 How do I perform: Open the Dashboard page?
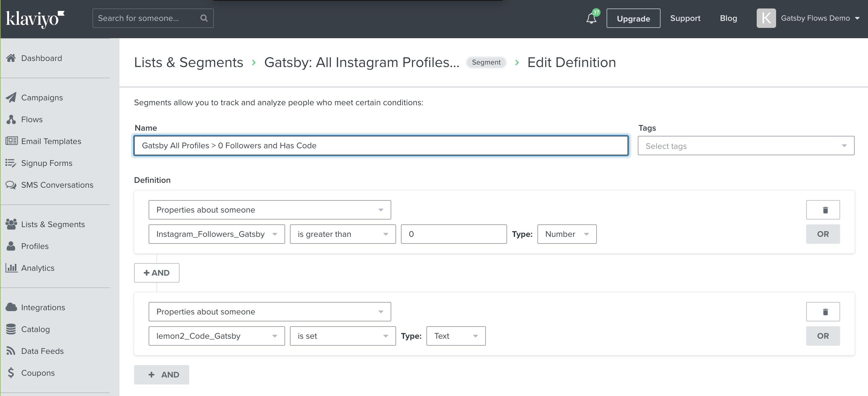point(42,58)
